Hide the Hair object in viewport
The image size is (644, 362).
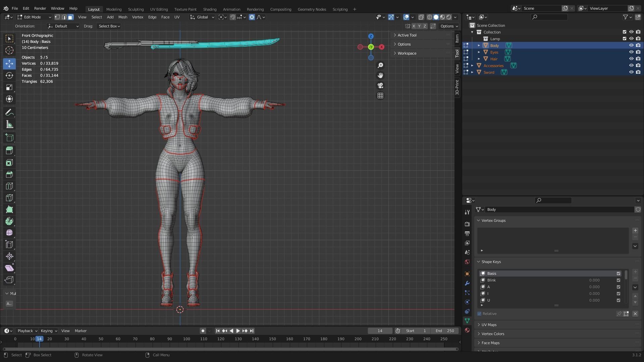tap(631, 59)
